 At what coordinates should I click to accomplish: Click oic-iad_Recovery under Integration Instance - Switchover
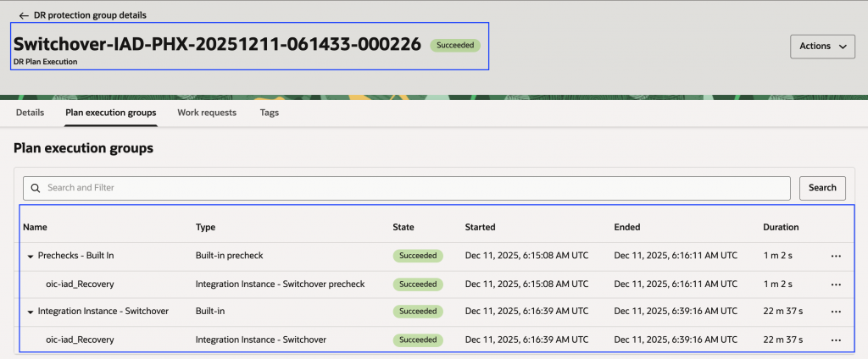80,340
